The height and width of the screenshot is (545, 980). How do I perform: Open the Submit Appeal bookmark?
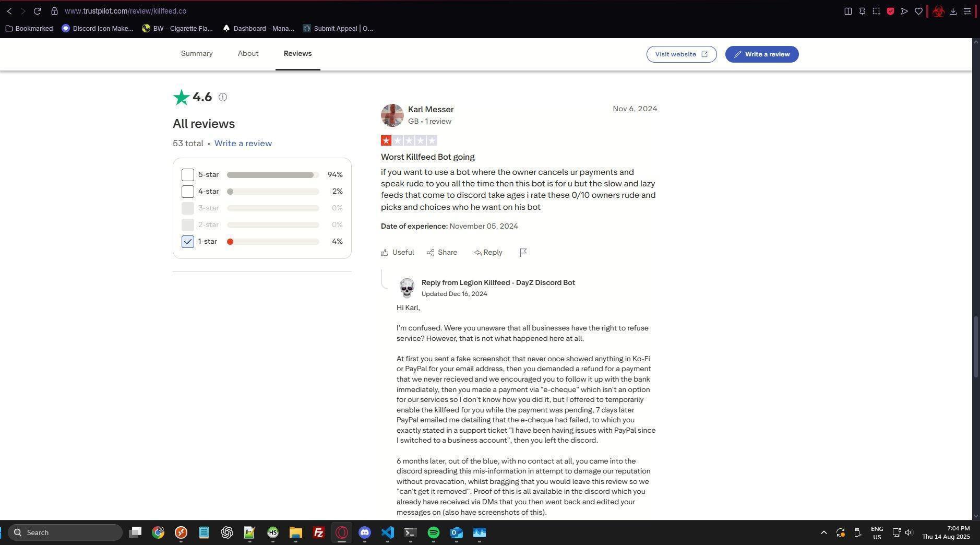[x=338, y=29]
